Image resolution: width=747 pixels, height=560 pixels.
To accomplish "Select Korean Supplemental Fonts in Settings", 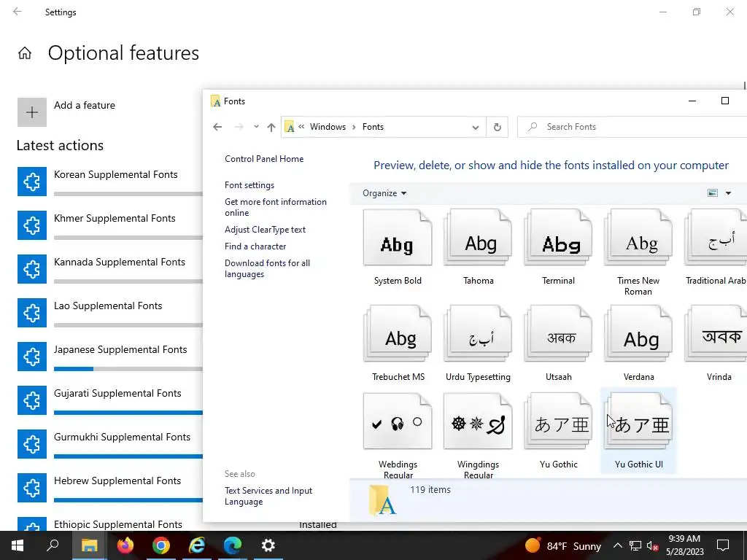I will (115, 174).
